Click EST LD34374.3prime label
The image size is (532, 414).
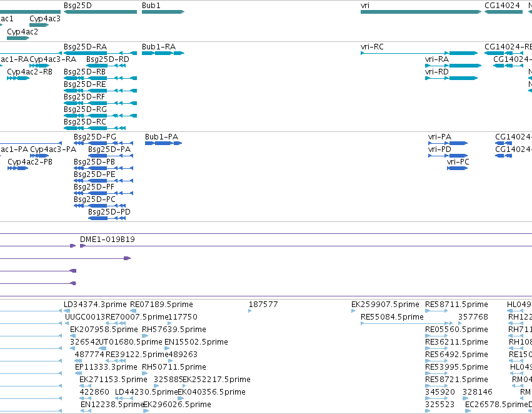(95, 305)
